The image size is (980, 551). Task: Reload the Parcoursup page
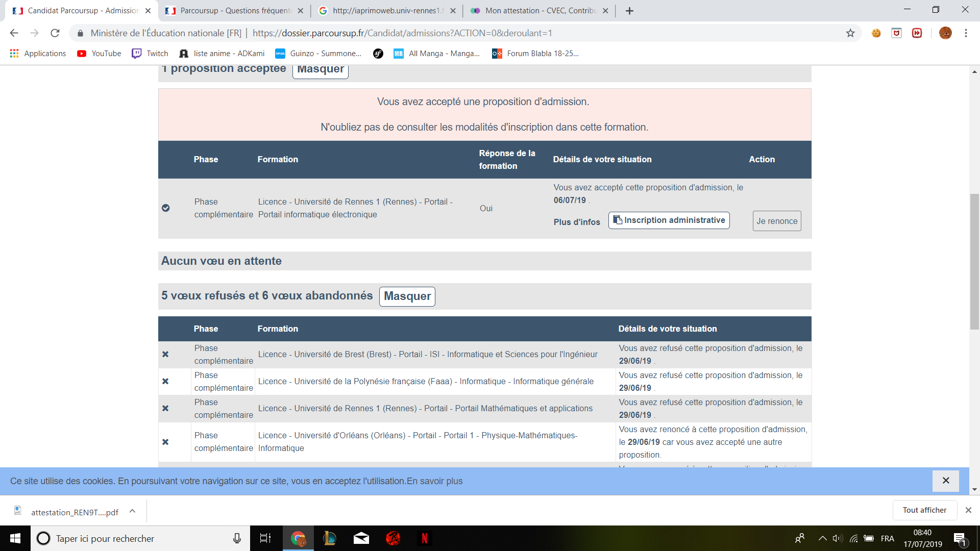55,33
